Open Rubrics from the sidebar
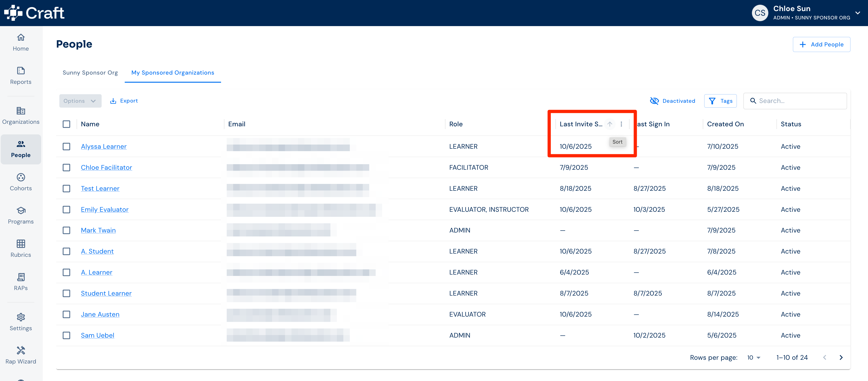 tap(21, 249)
